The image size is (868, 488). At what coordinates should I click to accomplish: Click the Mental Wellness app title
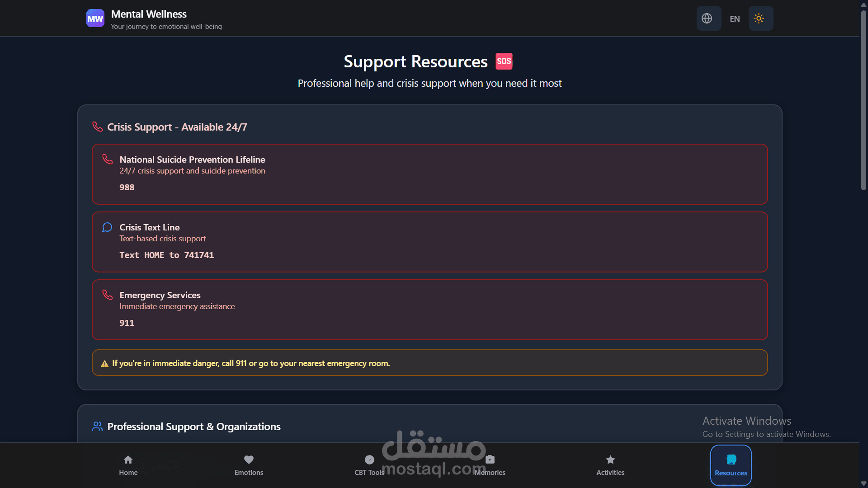(149, 14)
